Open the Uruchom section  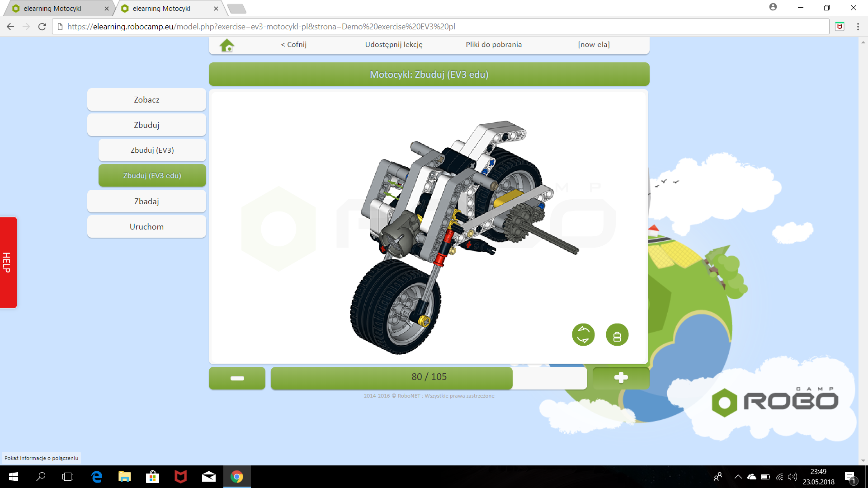[x=146, y=226]
